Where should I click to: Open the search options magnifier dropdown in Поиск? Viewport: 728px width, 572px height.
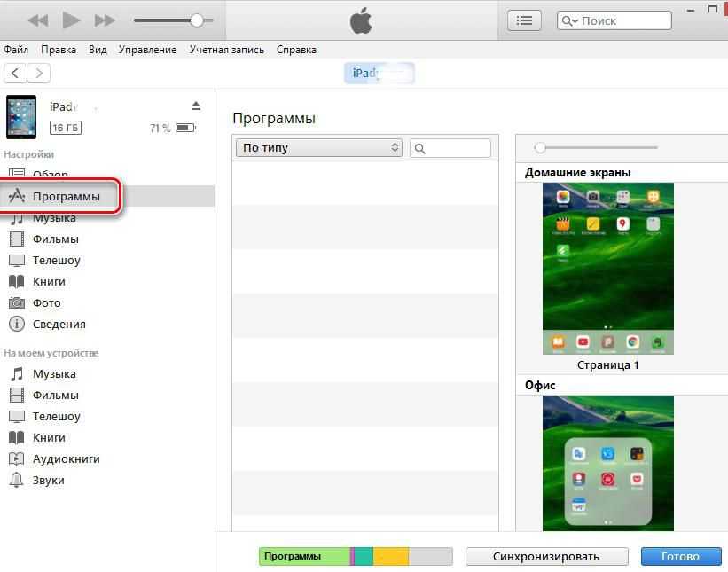click(x=570, y=20)
